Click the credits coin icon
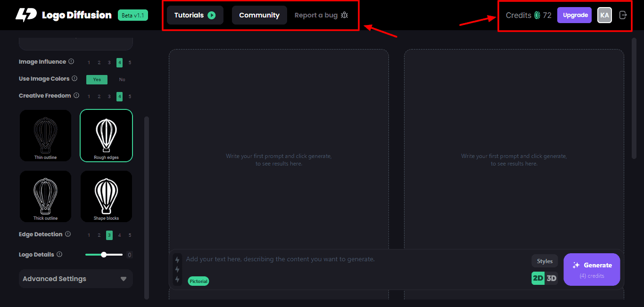The width and height of the screenshot is (644, 307). (x=537, y=15)
